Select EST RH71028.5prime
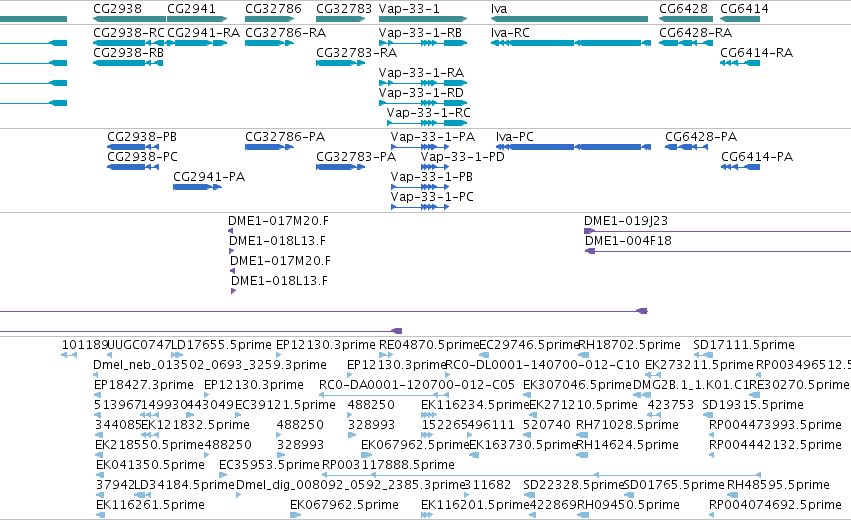 pos(627,426)
